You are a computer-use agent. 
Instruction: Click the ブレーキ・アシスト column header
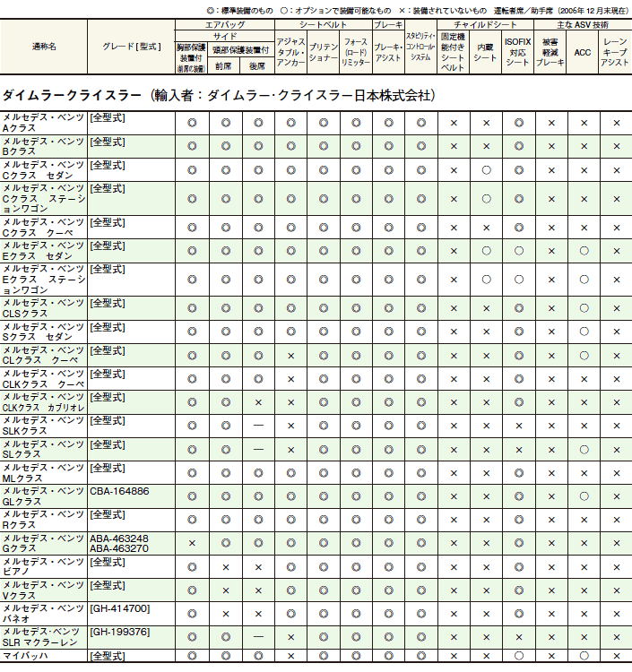coord(388,52)
